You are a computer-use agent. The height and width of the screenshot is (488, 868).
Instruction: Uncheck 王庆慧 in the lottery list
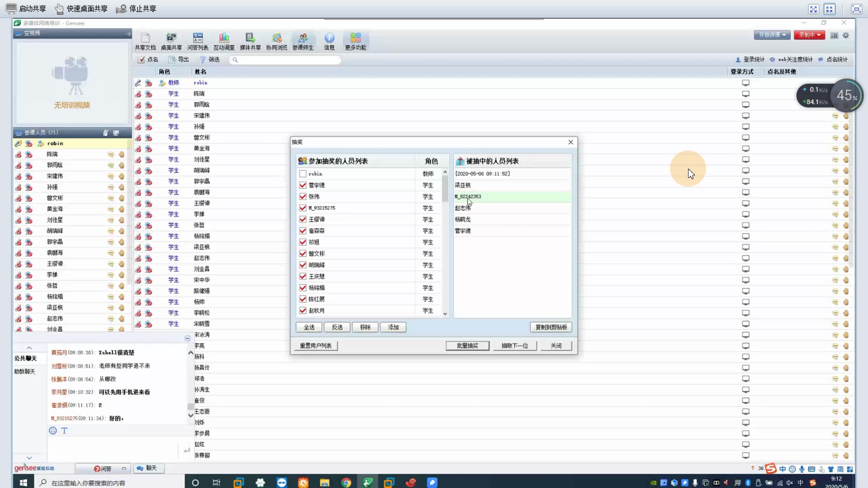303,276
